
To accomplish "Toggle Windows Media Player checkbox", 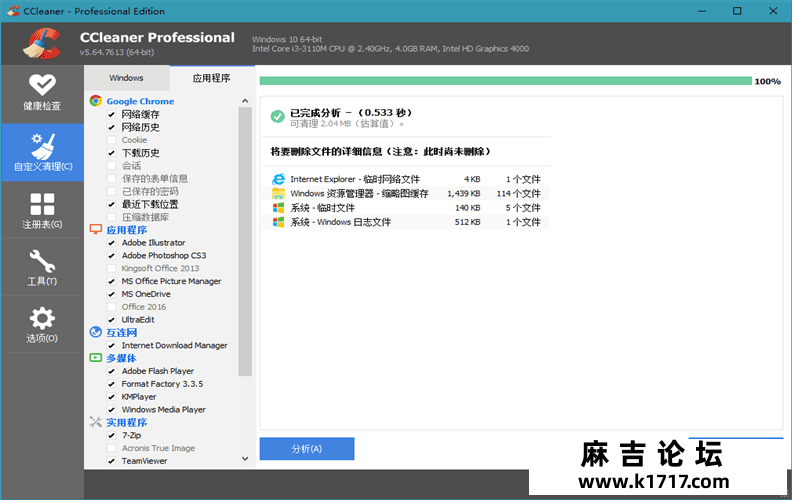I will pyautogui.click(x=112, y=410).
